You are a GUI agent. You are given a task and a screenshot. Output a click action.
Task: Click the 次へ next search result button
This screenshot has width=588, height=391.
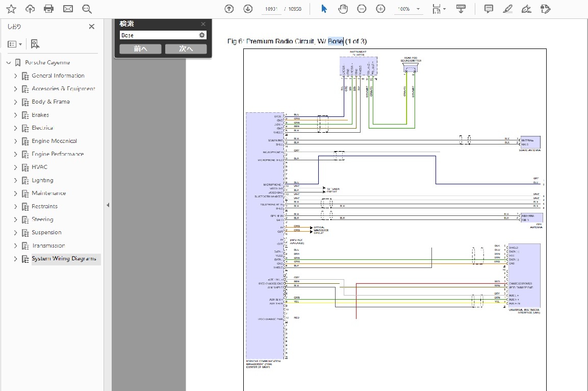click(186, 49)
